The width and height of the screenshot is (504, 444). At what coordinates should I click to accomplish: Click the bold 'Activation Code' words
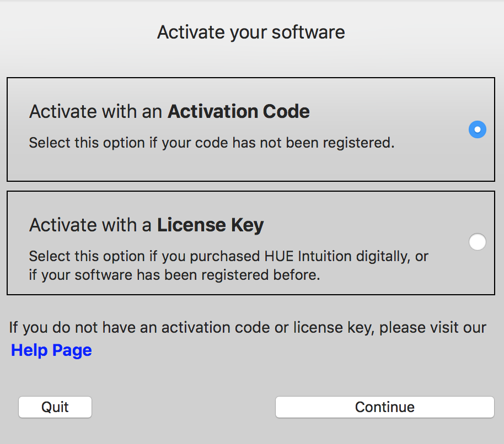click(239, 111)
